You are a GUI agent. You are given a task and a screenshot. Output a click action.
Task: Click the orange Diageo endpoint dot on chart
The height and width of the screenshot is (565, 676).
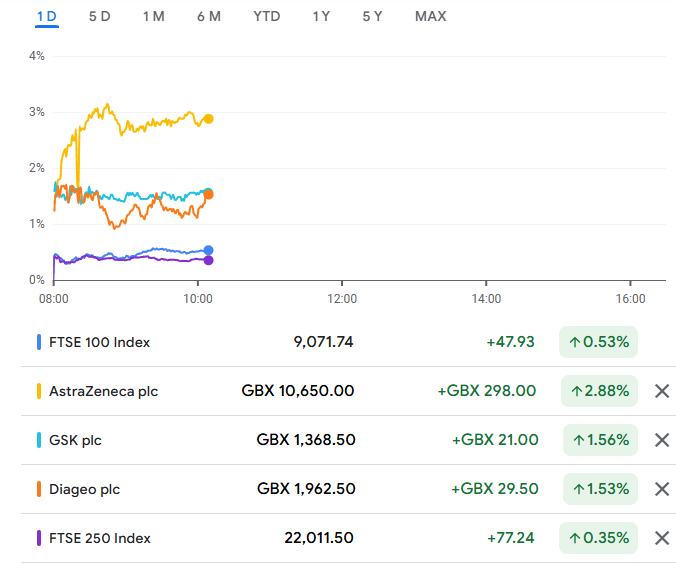tap(208, 195)
